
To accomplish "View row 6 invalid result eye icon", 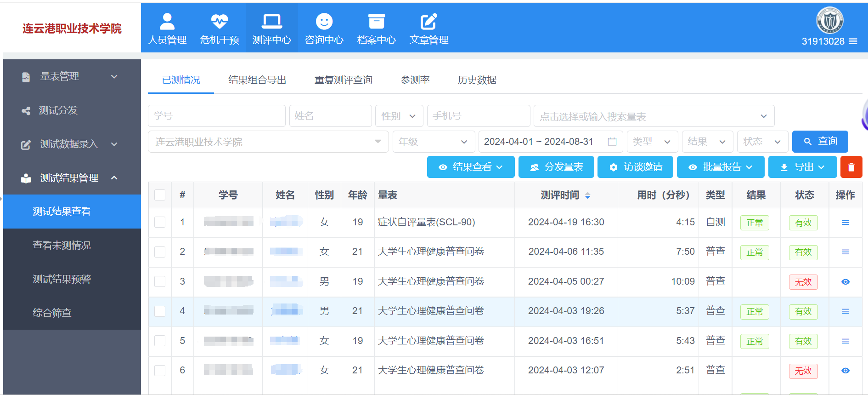I will pyautogui.click(x=845, y=371).
